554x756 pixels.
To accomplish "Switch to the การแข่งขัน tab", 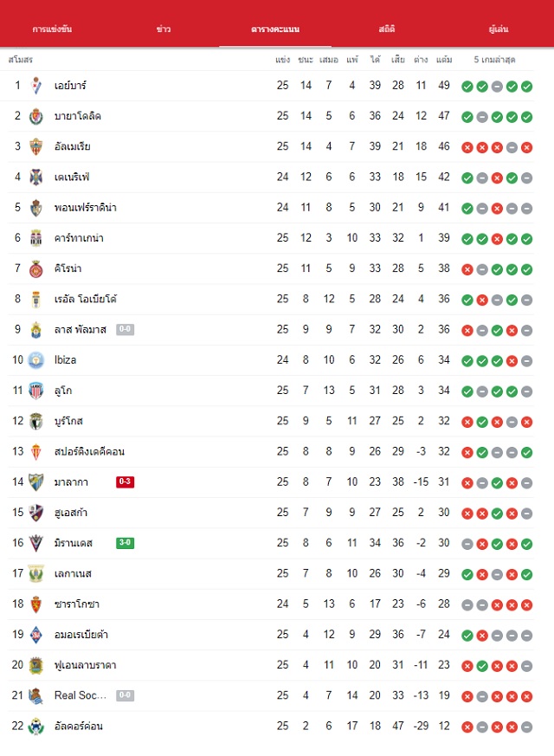I will (52, 29).
